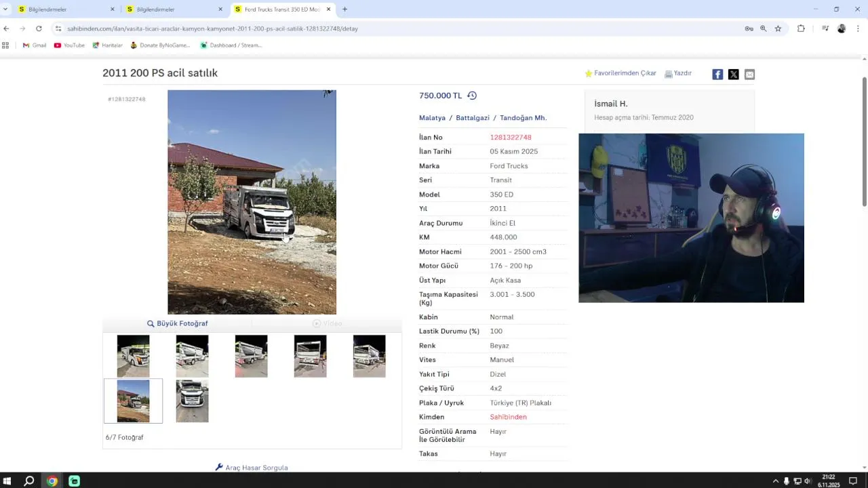This screenshot has width=868, height=488.
Task: Click the Yazdır print link
Action: 678,73
